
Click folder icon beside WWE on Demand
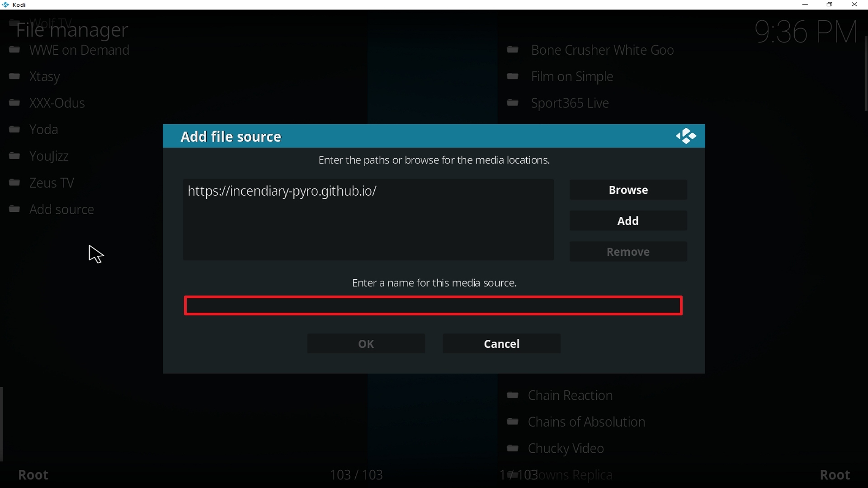[x=15, y=50]
